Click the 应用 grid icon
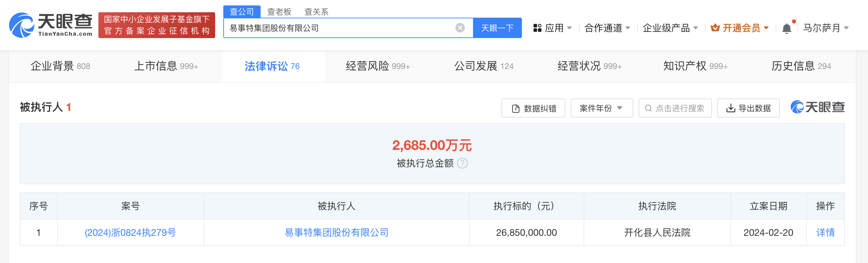The image size is (868, 263). point(537,28)
